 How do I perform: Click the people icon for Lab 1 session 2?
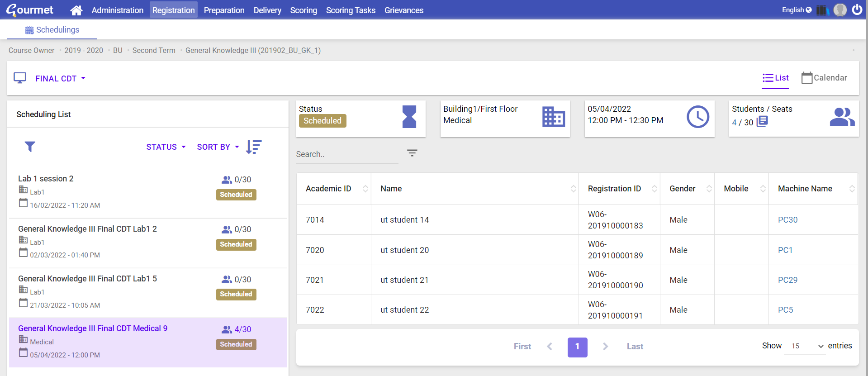[x=227, y=180]
